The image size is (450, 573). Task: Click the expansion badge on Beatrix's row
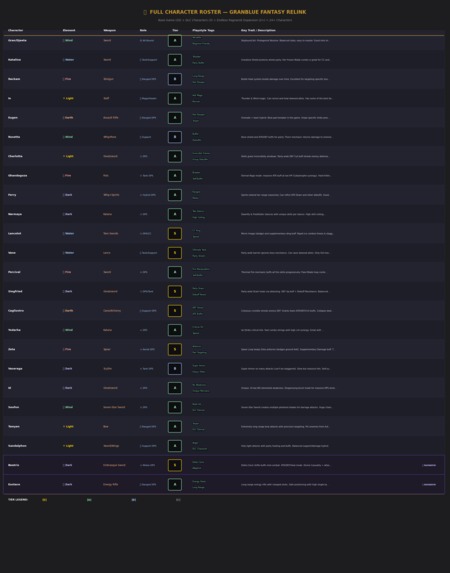429,465
